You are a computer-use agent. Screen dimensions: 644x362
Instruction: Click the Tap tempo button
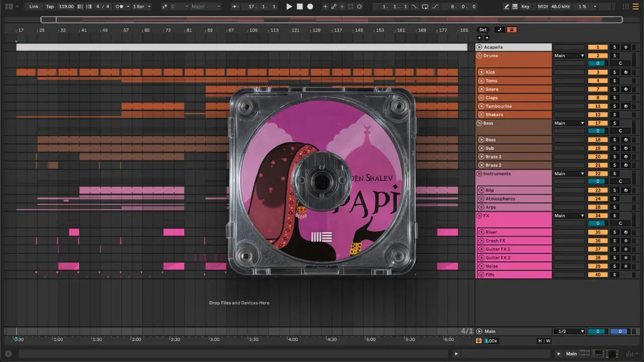click(x=50, y=7)
